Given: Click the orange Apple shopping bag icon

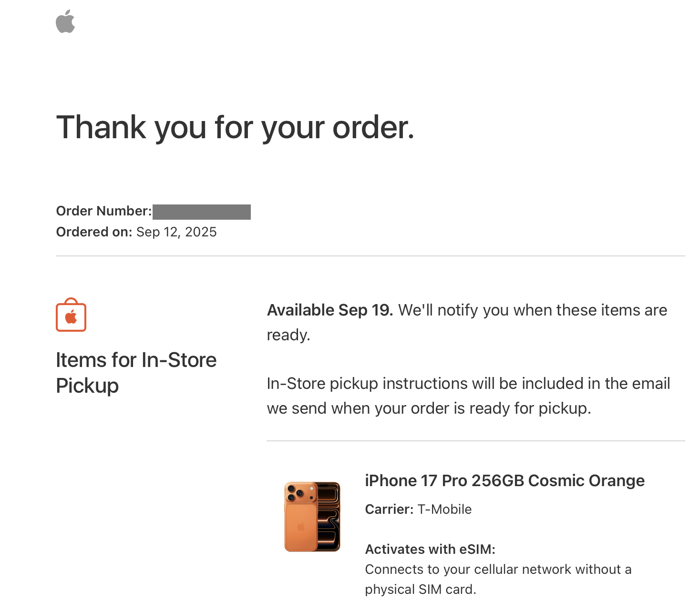Looking at the screenshot, I should pos(71,316).
